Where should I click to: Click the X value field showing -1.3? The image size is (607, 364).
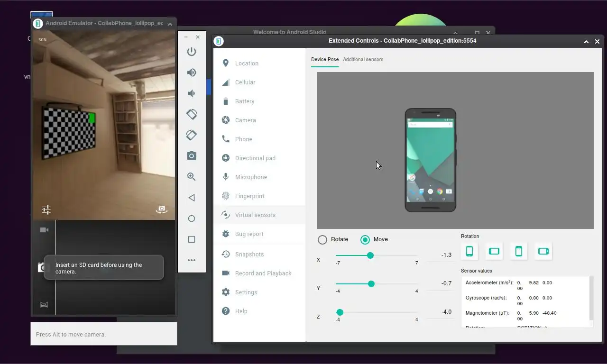[x=440, y=255]
